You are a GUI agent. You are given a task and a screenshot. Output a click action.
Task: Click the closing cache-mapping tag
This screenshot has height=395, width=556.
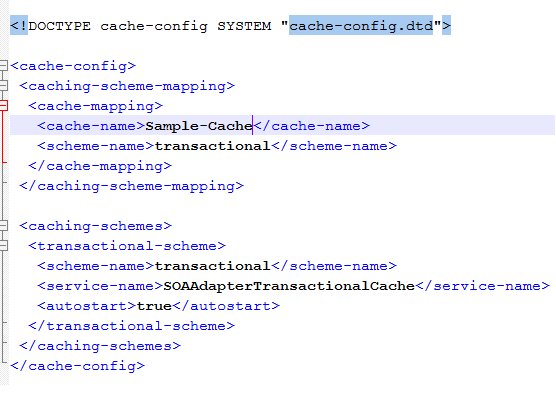coord(100,166)
